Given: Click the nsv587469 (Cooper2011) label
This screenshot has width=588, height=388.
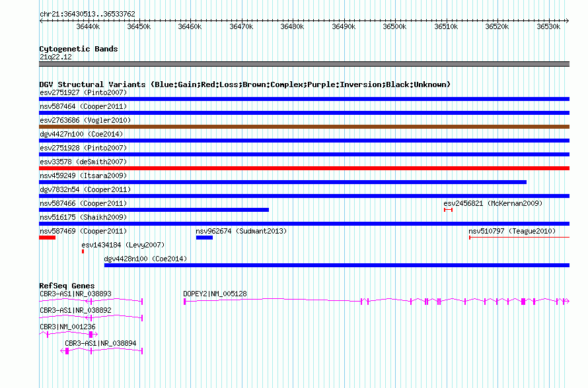Looking at the screenshot, I should pyautogui.click(x=83, y=231).
